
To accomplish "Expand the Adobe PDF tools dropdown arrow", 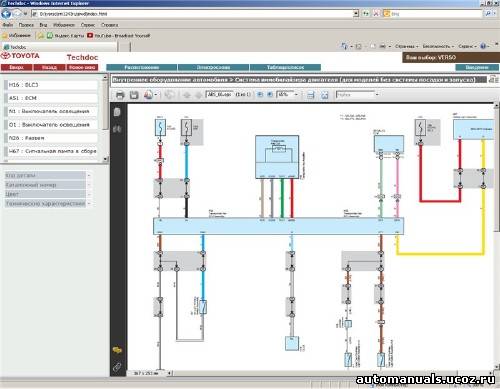I will [x=156, y=95].
